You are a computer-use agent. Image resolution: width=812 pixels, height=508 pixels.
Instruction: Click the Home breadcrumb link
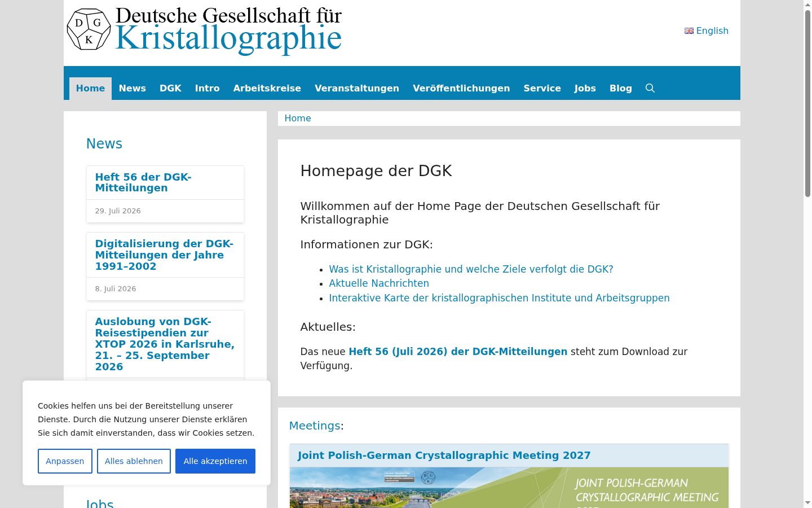click(x=298, y=119)
